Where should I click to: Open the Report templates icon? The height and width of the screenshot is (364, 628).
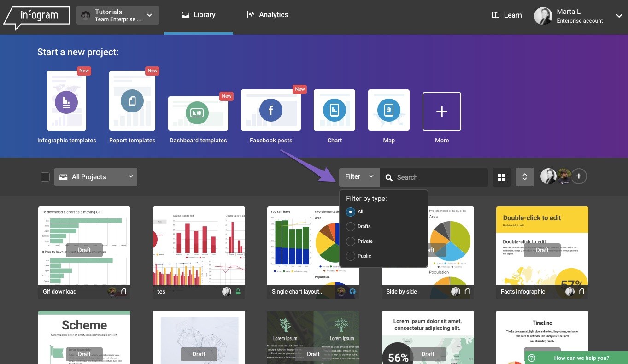(x=132, y=102)
